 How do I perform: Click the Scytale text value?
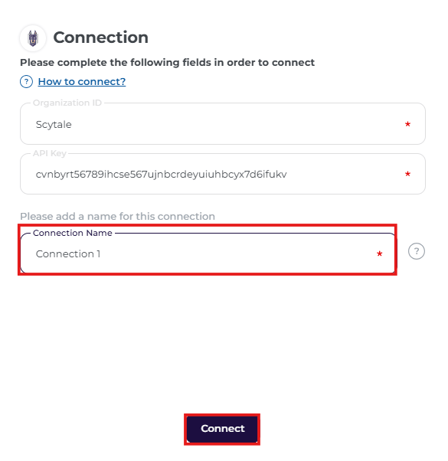tap(54, 125)
